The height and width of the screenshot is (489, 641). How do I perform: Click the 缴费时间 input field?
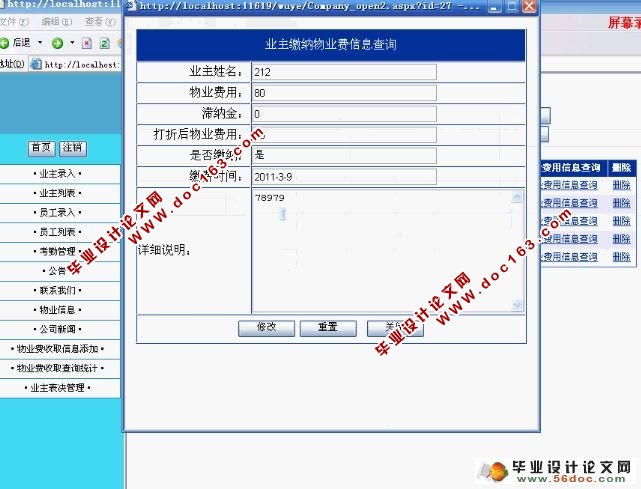[344, 177]
